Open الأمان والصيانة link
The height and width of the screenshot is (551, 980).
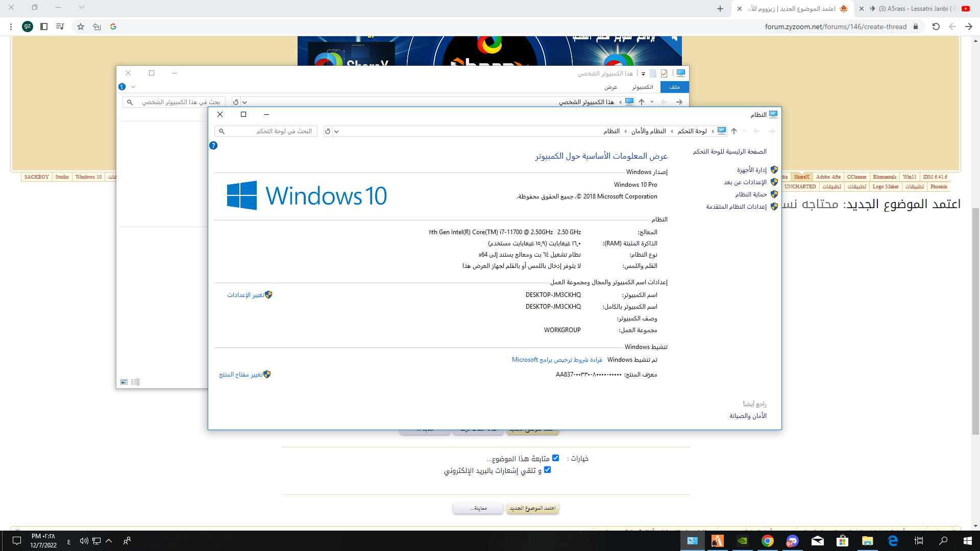[x=748, y=416]
